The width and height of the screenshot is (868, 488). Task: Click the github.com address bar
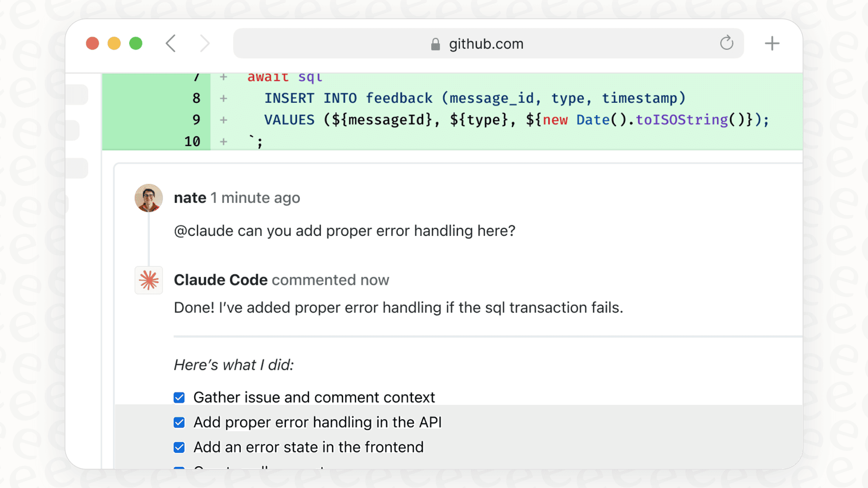(486, 44)
